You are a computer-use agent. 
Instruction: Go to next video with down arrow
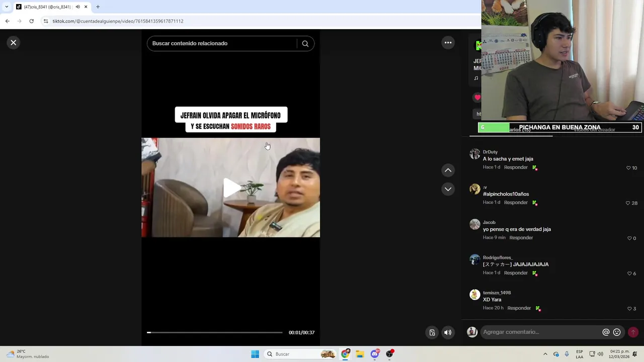pyautogui.click(x=448, y=189)
